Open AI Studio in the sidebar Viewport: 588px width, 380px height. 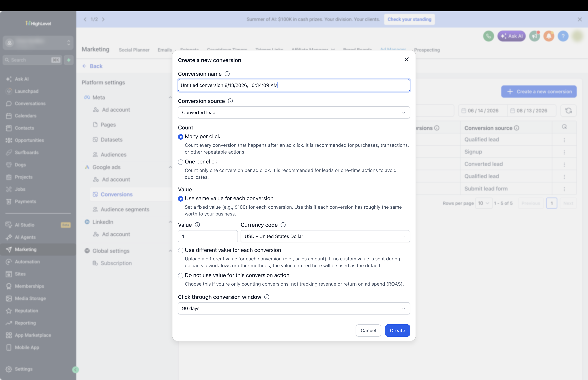pos(24,225)
